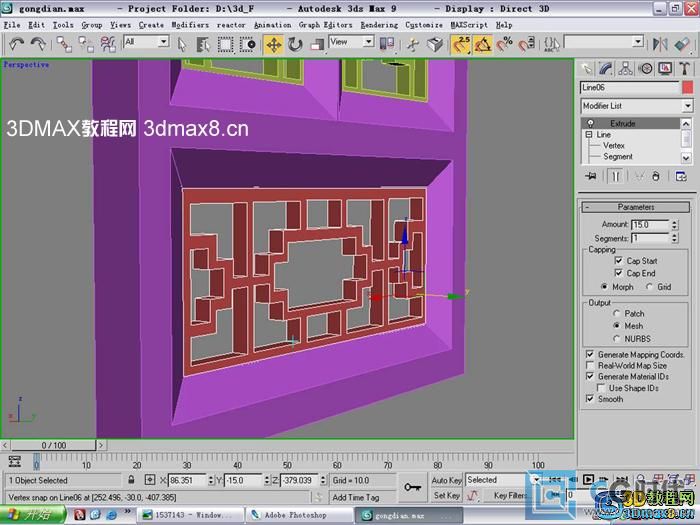Viewport: 700px width, 525px height.
Task: Click the Align tool icon
Action: click(x=682, y=44)
